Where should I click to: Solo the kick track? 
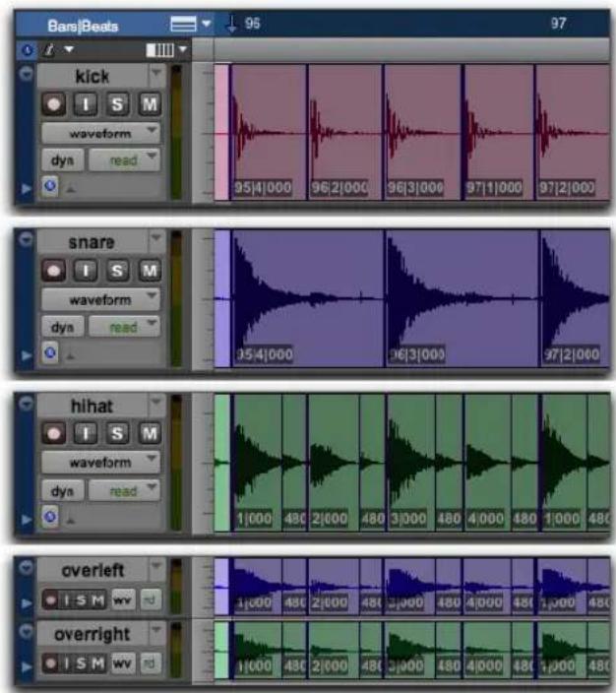(117, 104)
